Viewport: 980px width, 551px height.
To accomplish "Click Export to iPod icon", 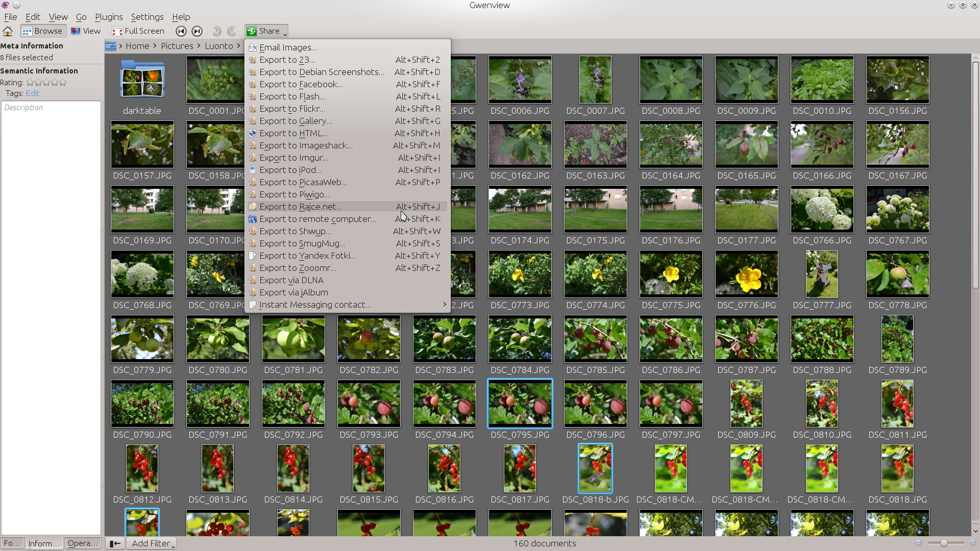I will [252, 170].
